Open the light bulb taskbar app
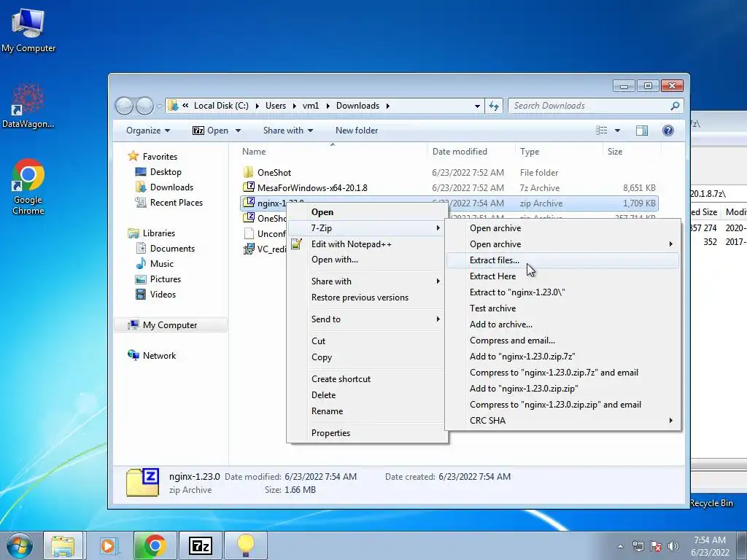 [245, 545]
